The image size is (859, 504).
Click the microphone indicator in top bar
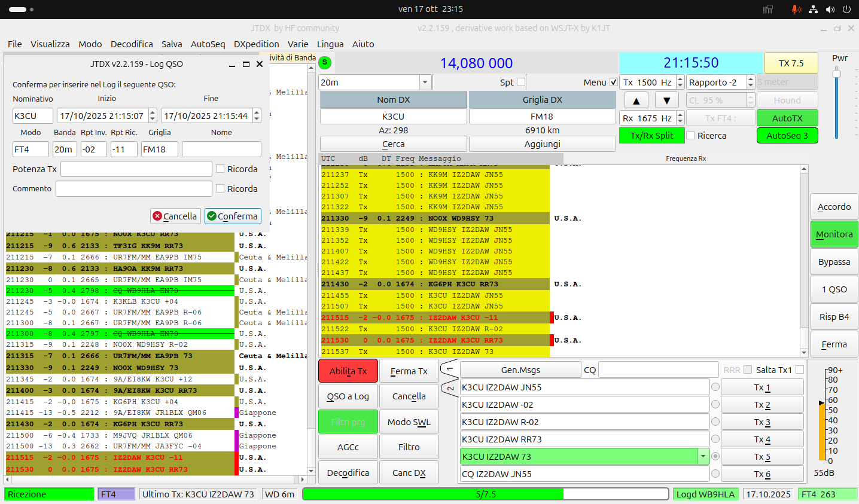pyautogui.click(x=796, y=9)
